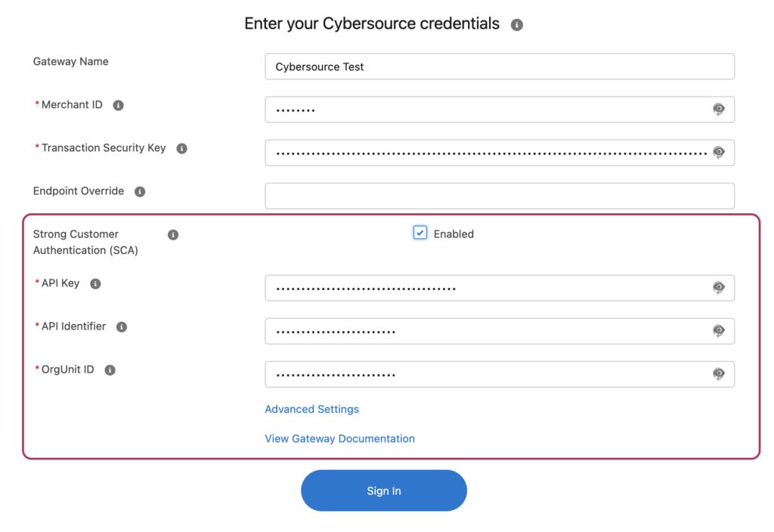Open View Gateway Documentation link

pos(339,439)
